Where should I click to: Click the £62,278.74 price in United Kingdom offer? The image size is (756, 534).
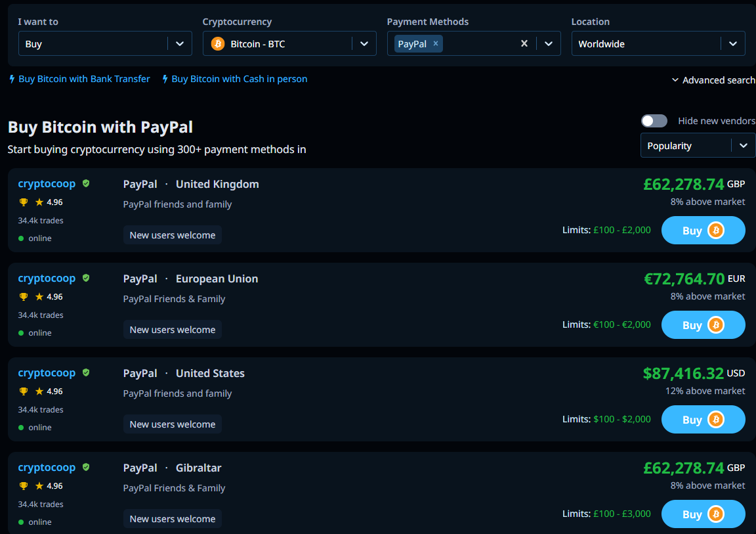point(684,184)
